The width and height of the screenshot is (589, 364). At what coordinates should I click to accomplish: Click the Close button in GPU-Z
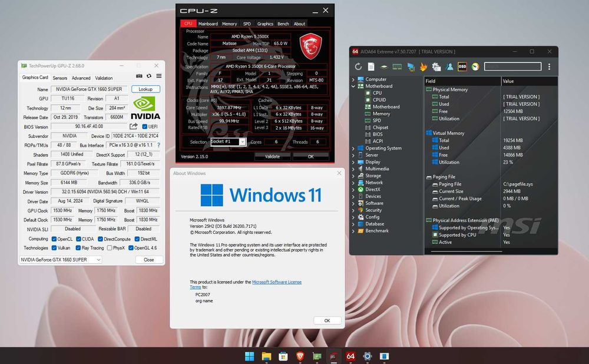[x=149, y=260]
